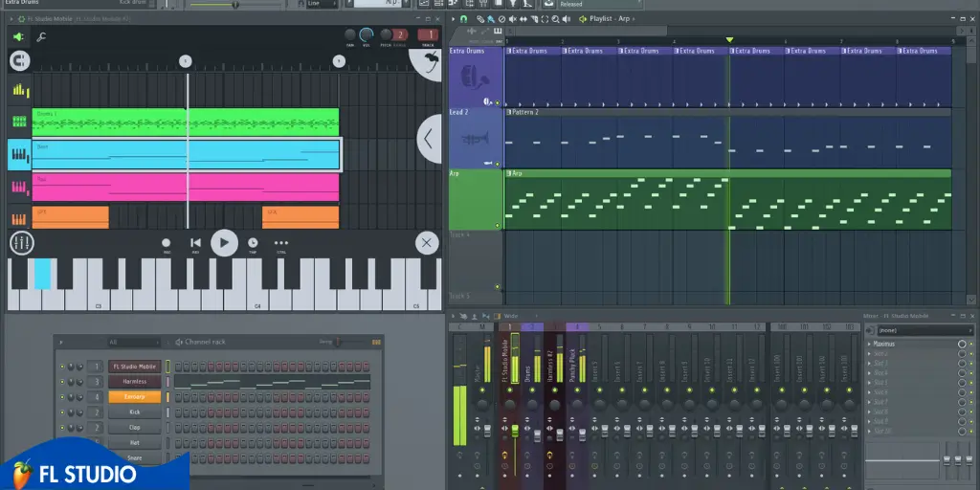
Task: Open the three-dots control menu
Action: pos(281,242)
